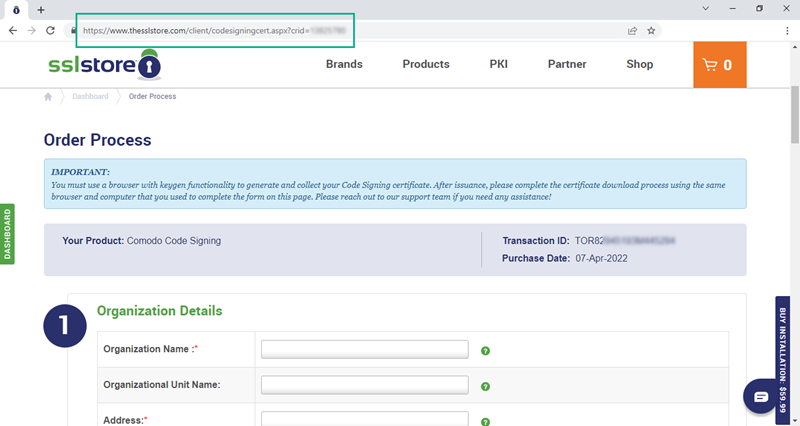The image size is (800, 426).
Task: Open the orange shopping cart button
Action: (x=719, y=65)
